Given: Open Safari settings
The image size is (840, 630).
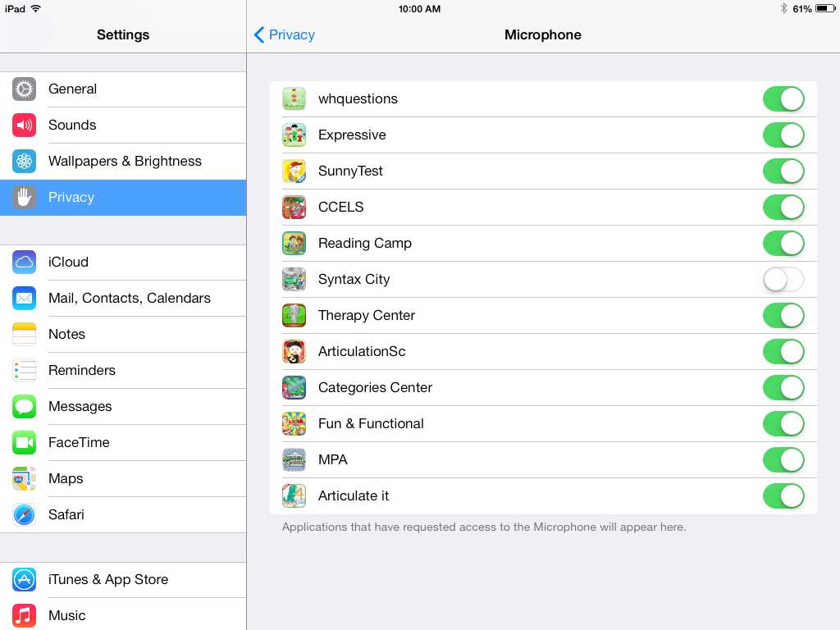Looking at the screenshot, I should pos(123,515).
